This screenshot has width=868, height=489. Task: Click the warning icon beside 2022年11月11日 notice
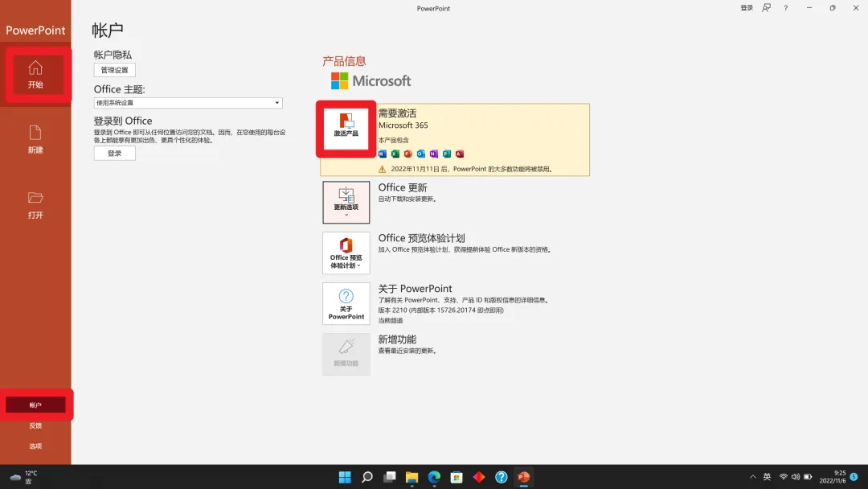click(x=382, y=169)
